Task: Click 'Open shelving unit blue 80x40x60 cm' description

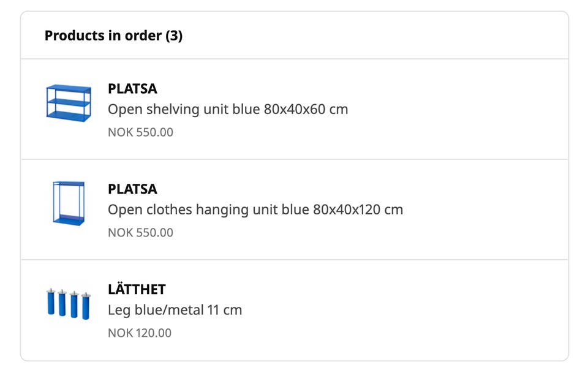Action: coord(228,110)
